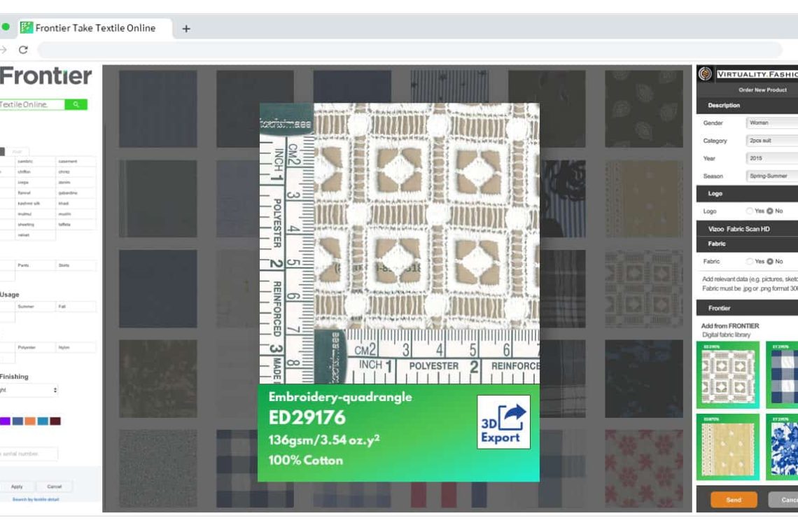
Task: Open the Gender dropdown showing Woman
Action: coord(771,122)
